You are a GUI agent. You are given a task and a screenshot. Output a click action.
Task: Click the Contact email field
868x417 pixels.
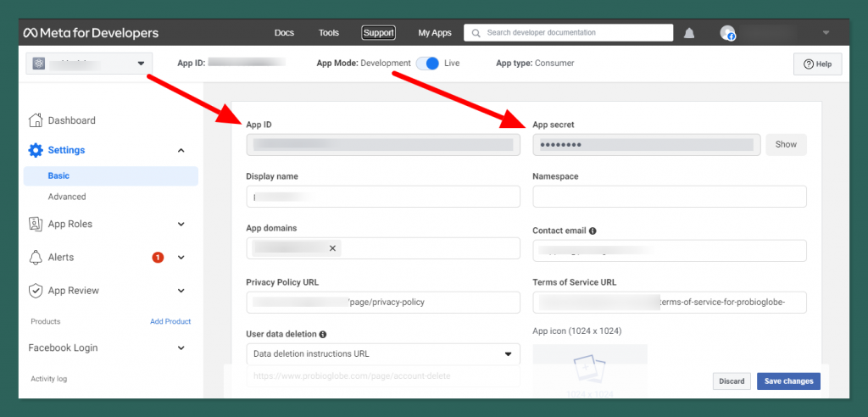pos(670,250)
